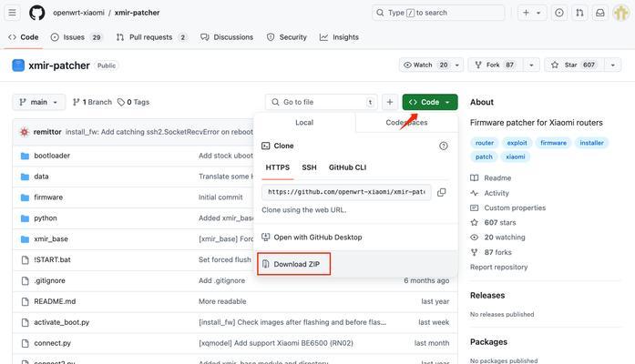Viewport: 635px width, 364px height.
Task: Open the .gitignore file
Action: click(x=49, y=280)
